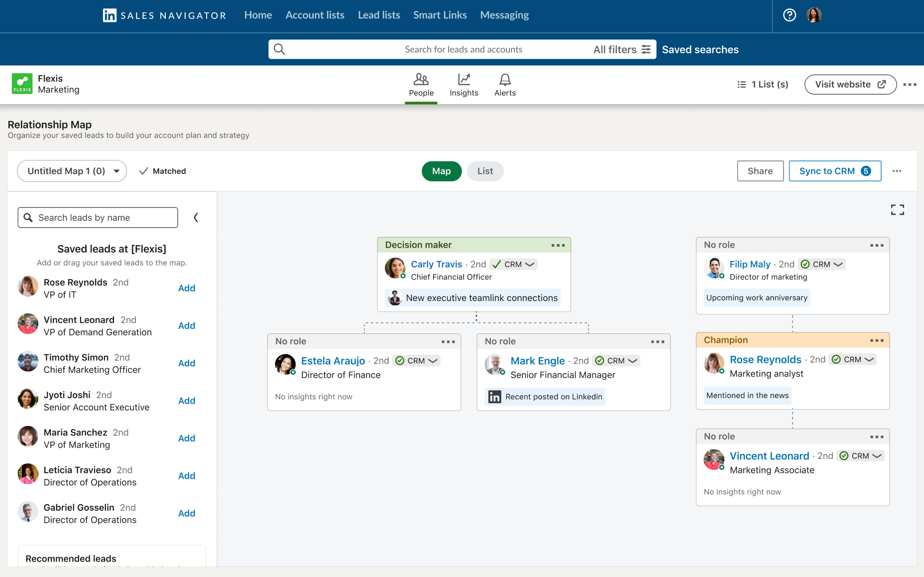Open Saved searches link

[700, 49]
